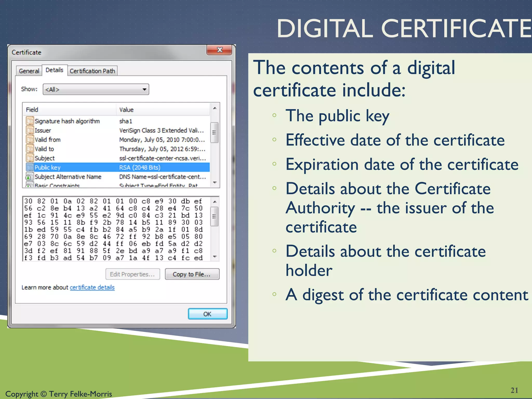Click the hex pane scrollbar up arrow

tap(215, 202)
